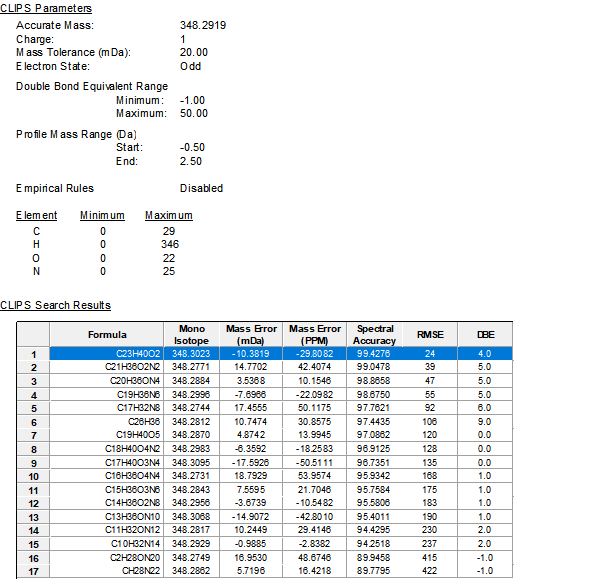Click Empirical Rules value Disabled
600x580 pixels.
click(x=201, y=188)
